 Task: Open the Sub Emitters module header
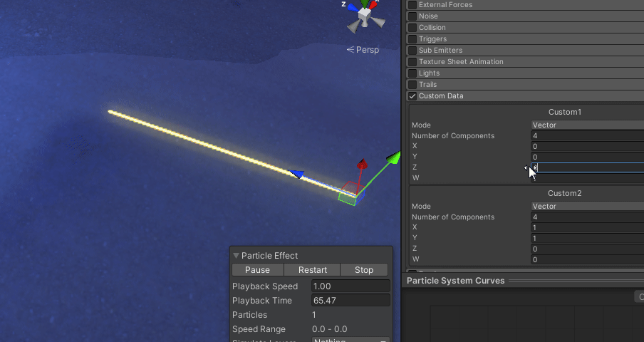(440, 51)
